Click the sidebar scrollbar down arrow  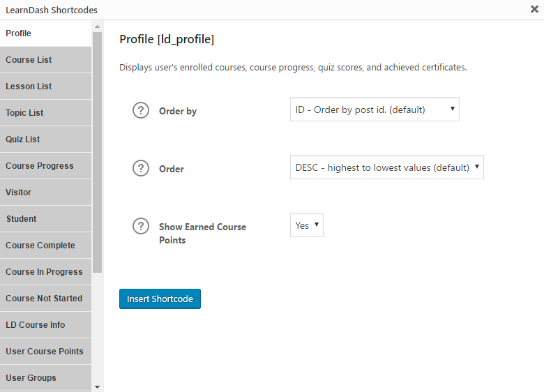coord(97,386)
